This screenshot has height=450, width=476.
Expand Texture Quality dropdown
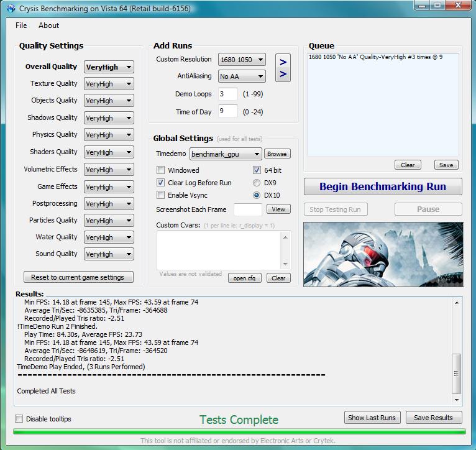point(109,84)
